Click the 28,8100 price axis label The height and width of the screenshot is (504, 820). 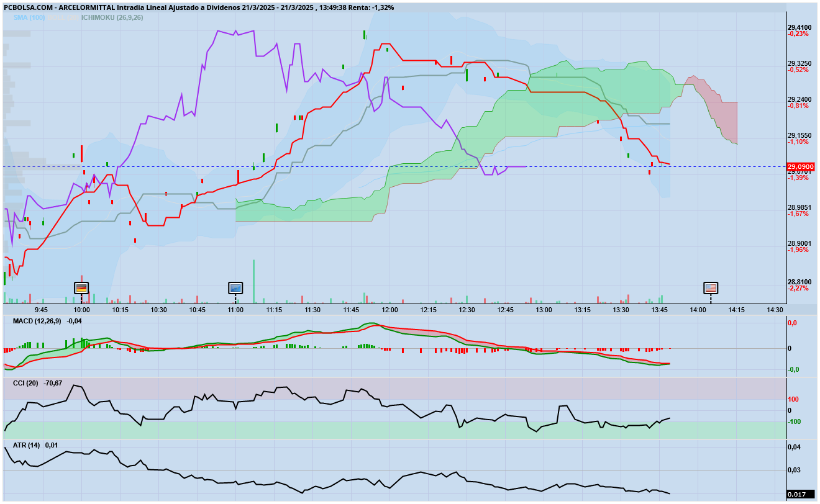tap(799, 281)
